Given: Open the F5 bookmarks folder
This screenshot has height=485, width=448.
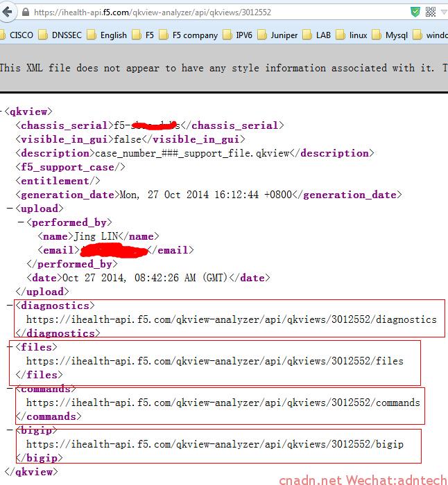Looking at the screenshot, I should click(x=143, y=35).
